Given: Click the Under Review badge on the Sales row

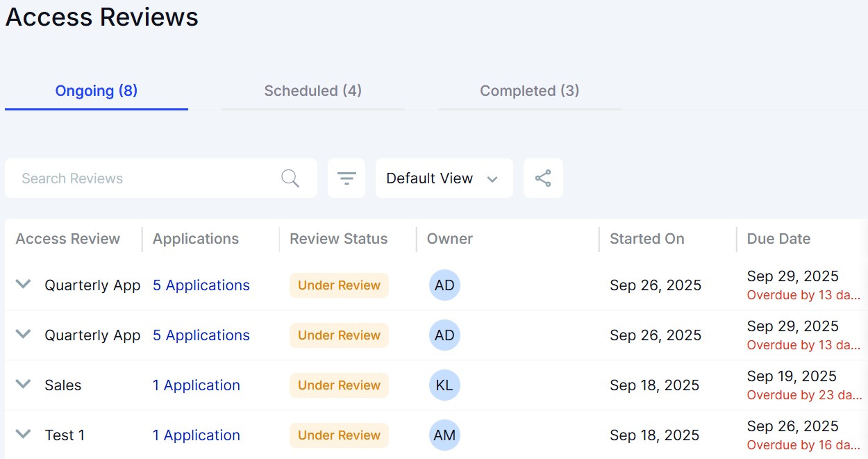Looking at the screenshot, I should point(339,385).
